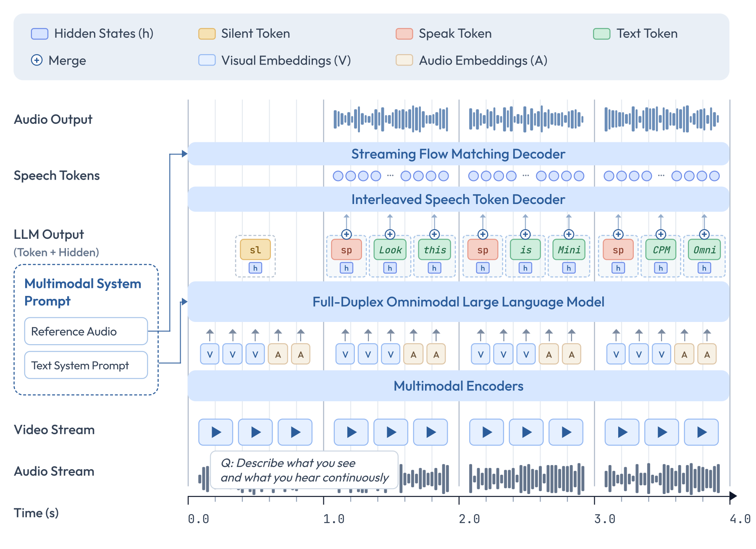Click the Audio Output waveform between 2.0 and 3.0
Screen dimensions: 756x549
tap(526, 119)
